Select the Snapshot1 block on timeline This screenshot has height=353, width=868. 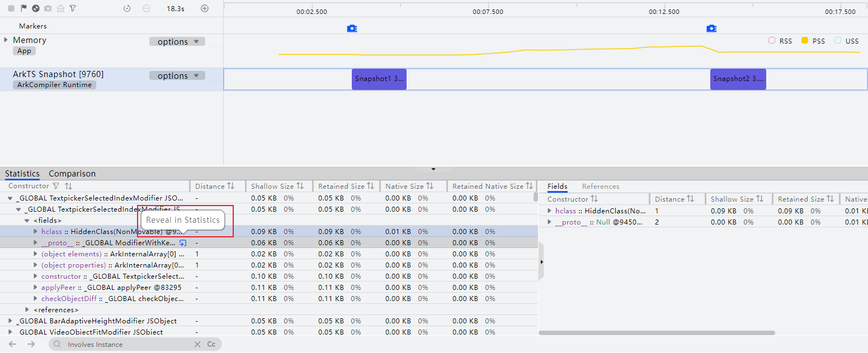pyautogui.click(x=379, y=79)
